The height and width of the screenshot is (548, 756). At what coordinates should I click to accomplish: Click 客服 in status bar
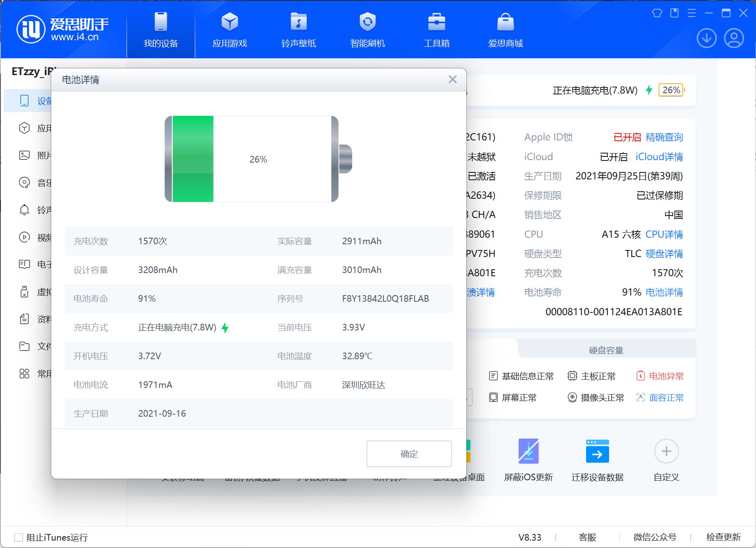tap(587, 537)
